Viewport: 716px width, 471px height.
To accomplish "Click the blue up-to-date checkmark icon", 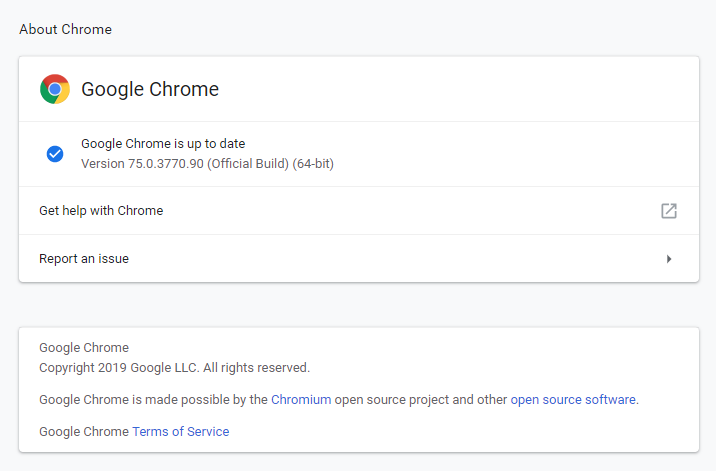I will (x=55, y=154).
